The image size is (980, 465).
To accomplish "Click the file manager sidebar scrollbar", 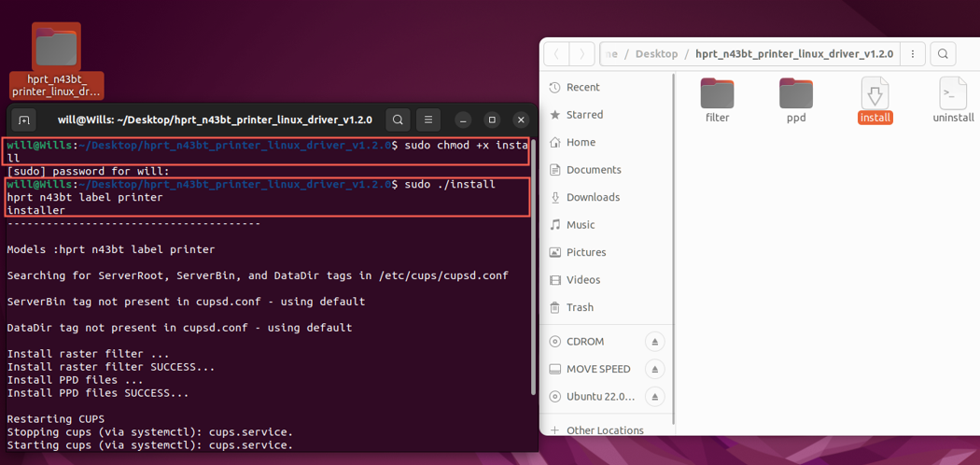I will click(x=674, y=250).
